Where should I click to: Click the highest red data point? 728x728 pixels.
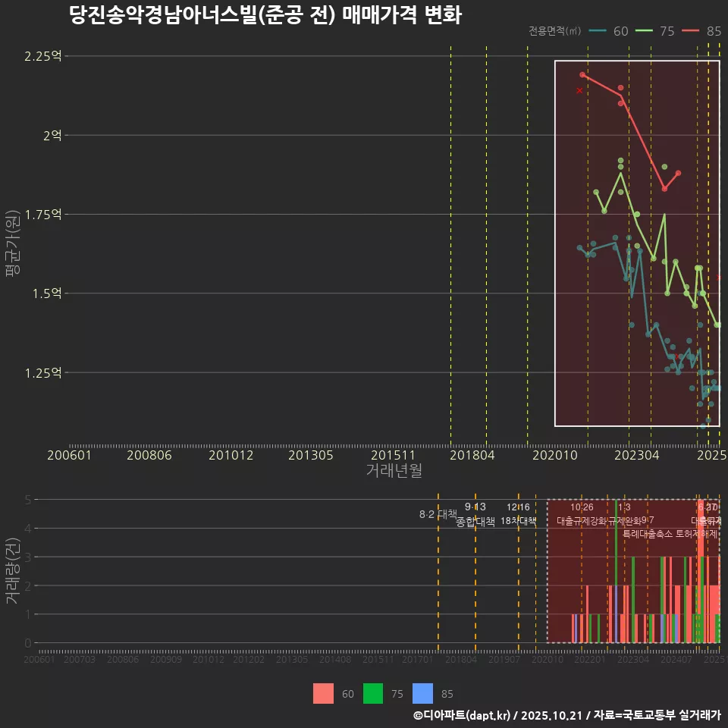point(582,74)
